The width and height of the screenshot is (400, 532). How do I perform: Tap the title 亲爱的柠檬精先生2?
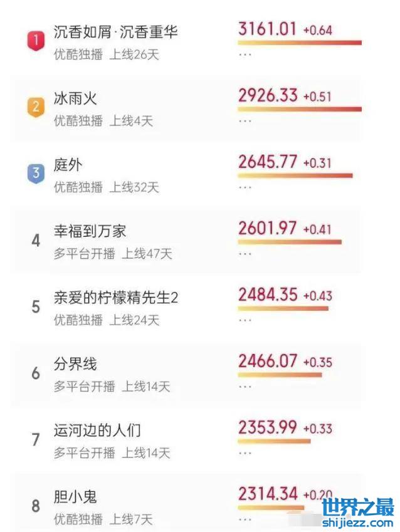115,298
